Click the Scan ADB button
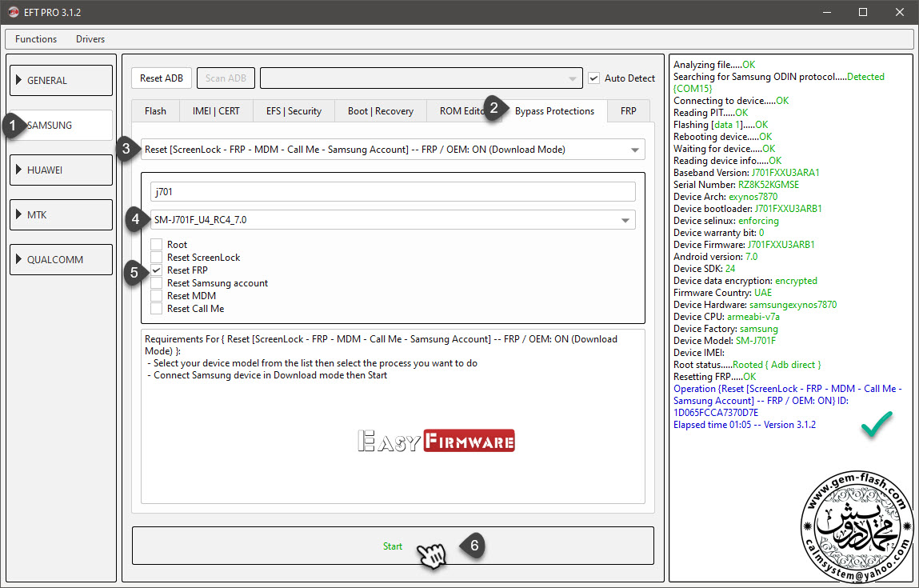Screen dimensions: 919x588 [x=226, y=78]
